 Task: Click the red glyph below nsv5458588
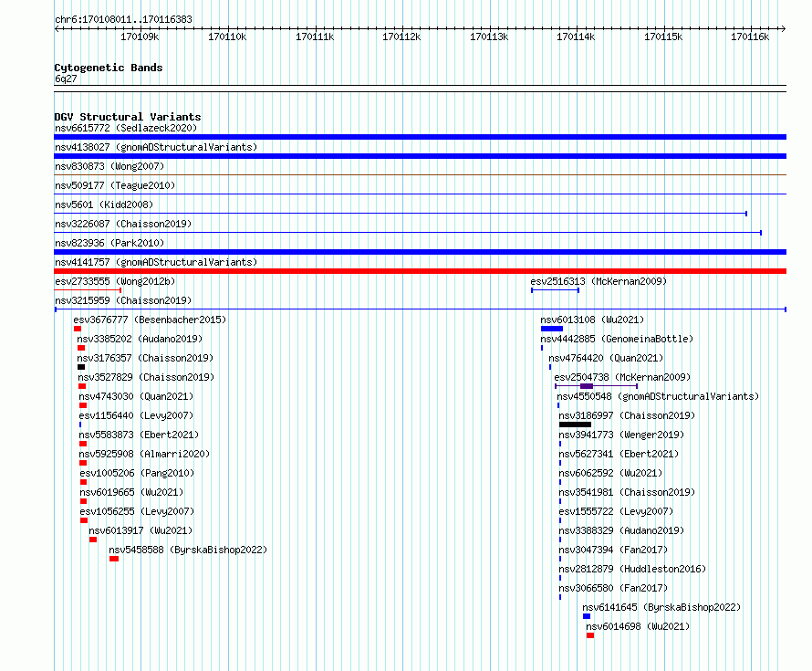point(114,559)
